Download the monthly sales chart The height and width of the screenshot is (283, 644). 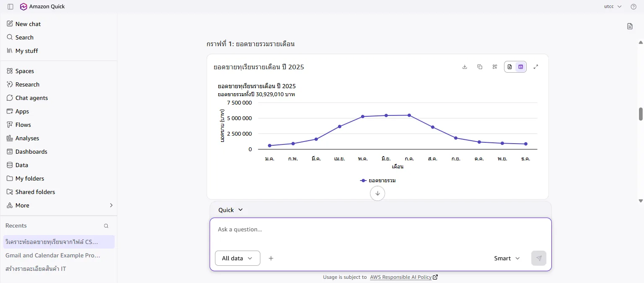coord(465,67)
